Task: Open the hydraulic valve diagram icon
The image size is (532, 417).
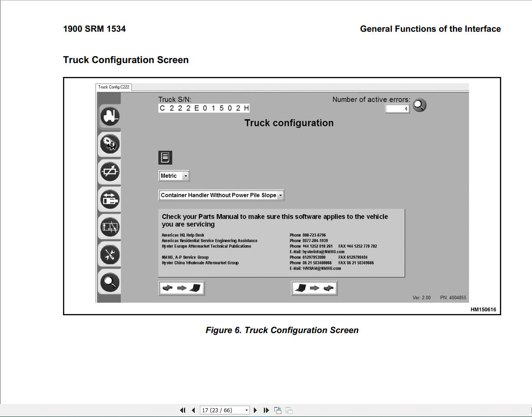Action: point(110,227)
